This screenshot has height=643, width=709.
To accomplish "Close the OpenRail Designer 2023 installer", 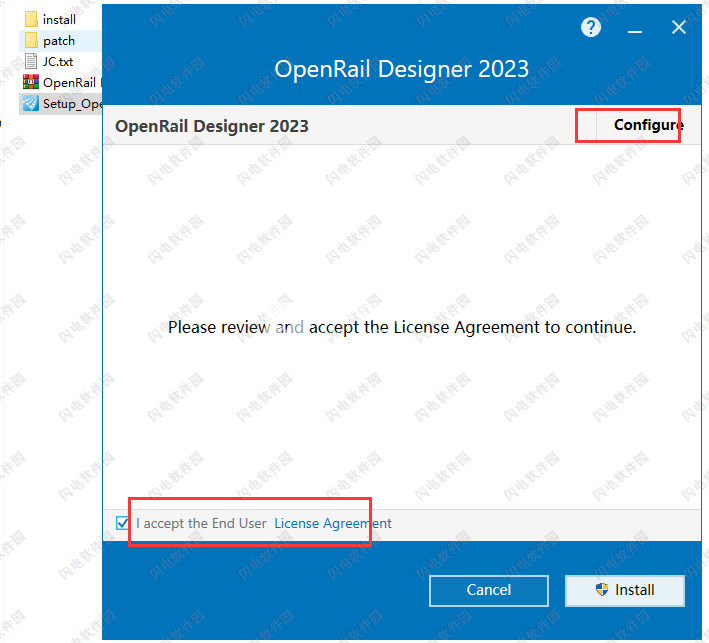I will click(679, 27).
